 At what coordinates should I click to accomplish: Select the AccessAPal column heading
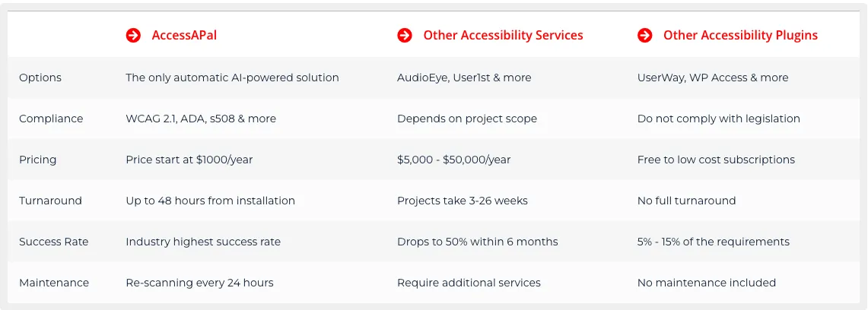click(184, 36)
